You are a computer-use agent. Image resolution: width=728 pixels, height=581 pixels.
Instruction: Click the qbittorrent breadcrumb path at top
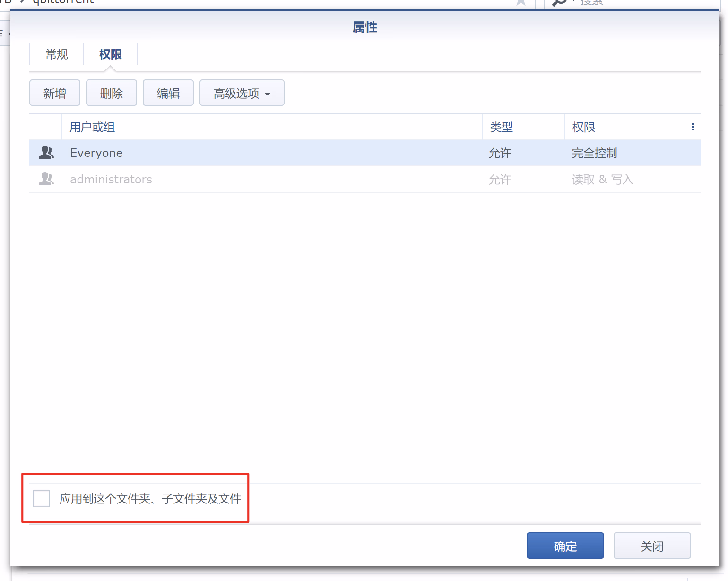tap(63, 2)
